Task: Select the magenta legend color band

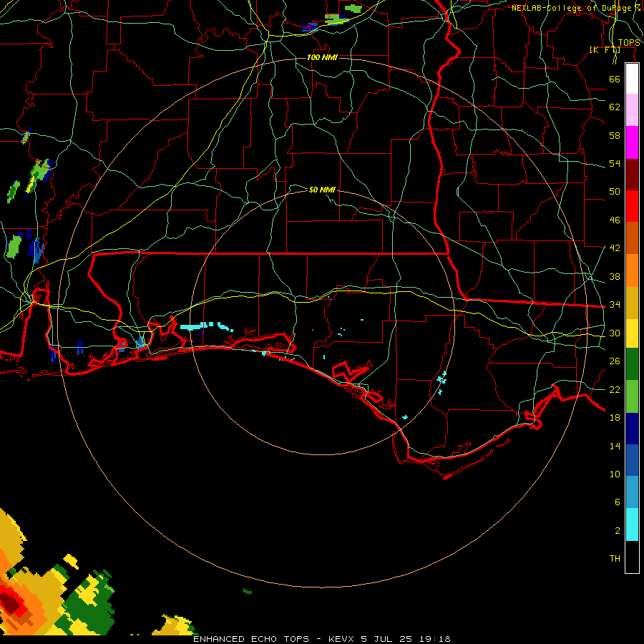Action: click(x=632, y=142)
